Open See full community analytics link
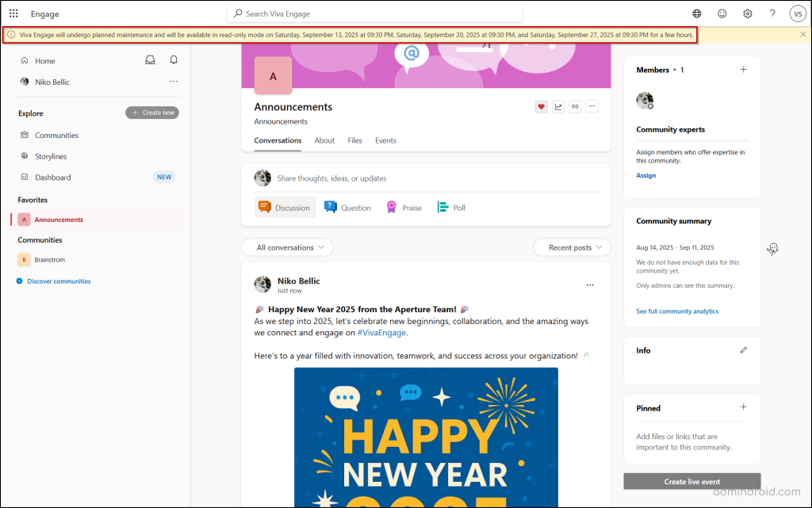 (x=677, y=311)
